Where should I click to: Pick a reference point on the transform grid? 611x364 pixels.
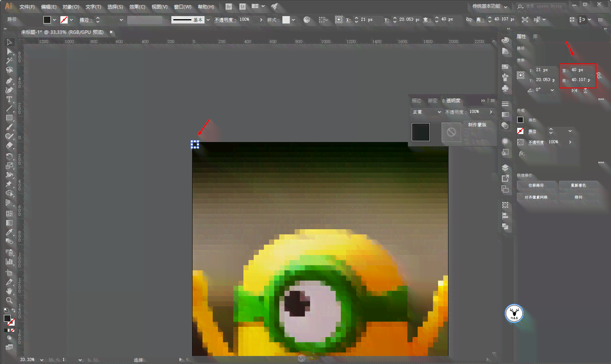[521, 75]
